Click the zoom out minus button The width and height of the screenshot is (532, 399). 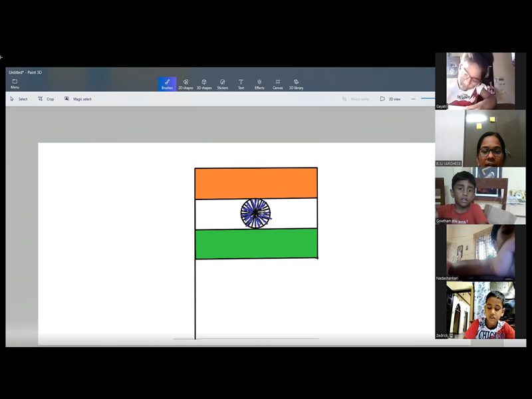point(413,99)
